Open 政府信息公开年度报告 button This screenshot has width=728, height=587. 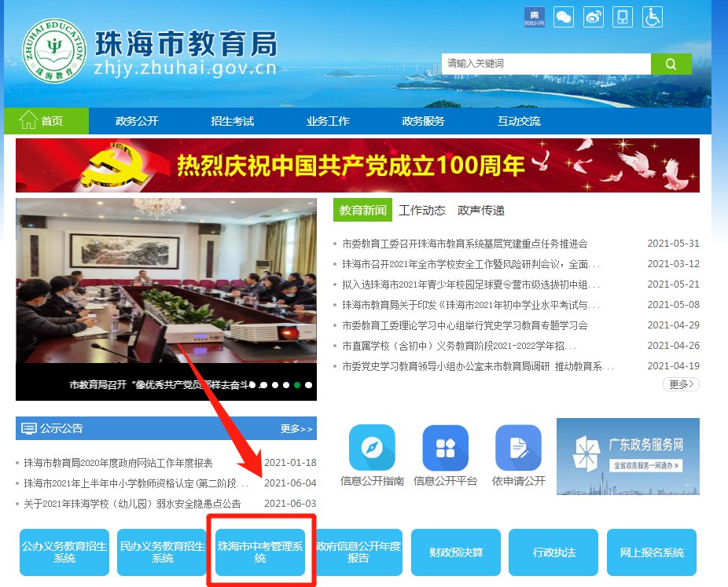[x=358, y=552]
